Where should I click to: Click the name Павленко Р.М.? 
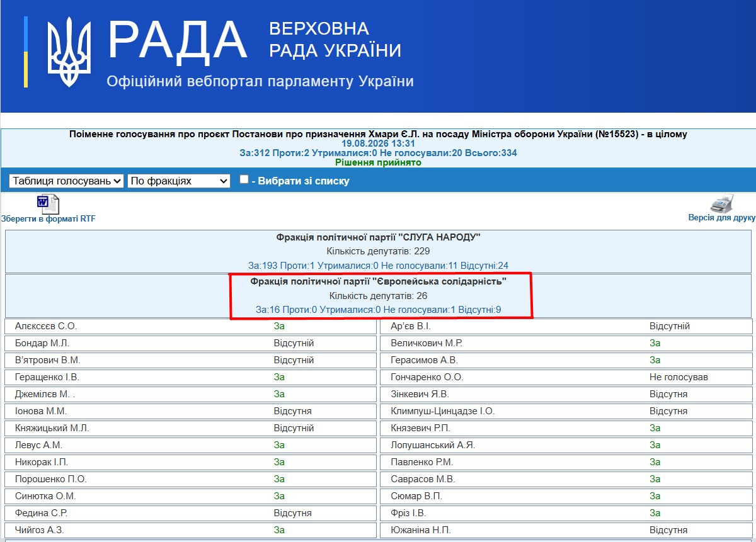pos(422,462)
